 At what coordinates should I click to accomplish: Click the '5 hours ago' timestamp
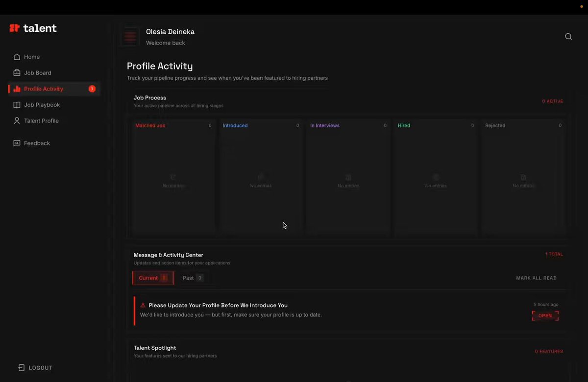pos(546,305)
